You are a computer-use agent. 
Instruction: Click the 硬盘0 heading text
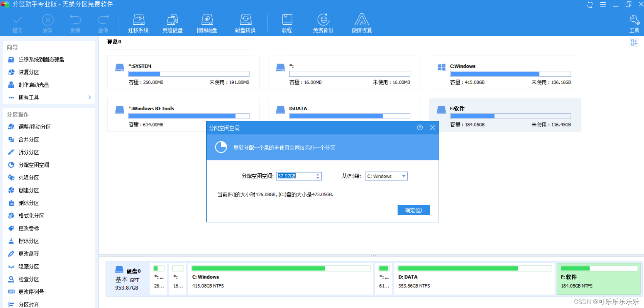(x=114, y=42)
